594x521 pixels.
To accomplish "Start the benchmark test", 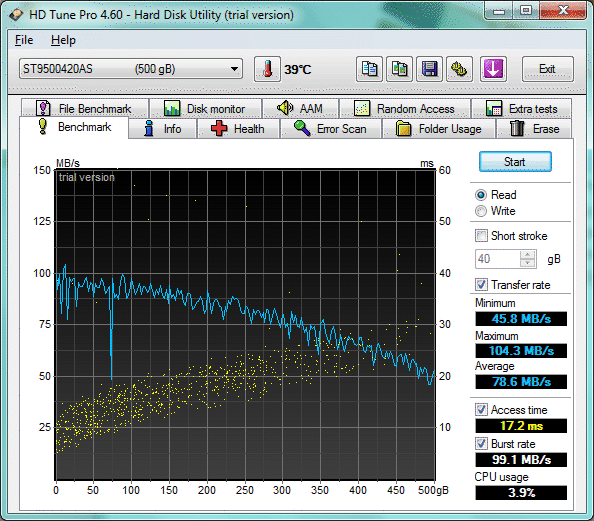I will pos(515,162).
